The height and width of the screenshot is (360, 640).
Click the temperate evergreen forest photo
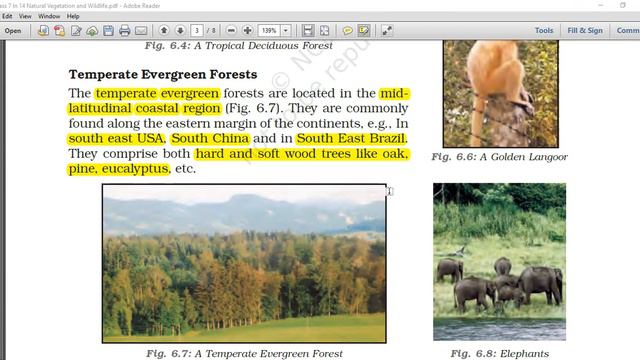tap(244, 263)
